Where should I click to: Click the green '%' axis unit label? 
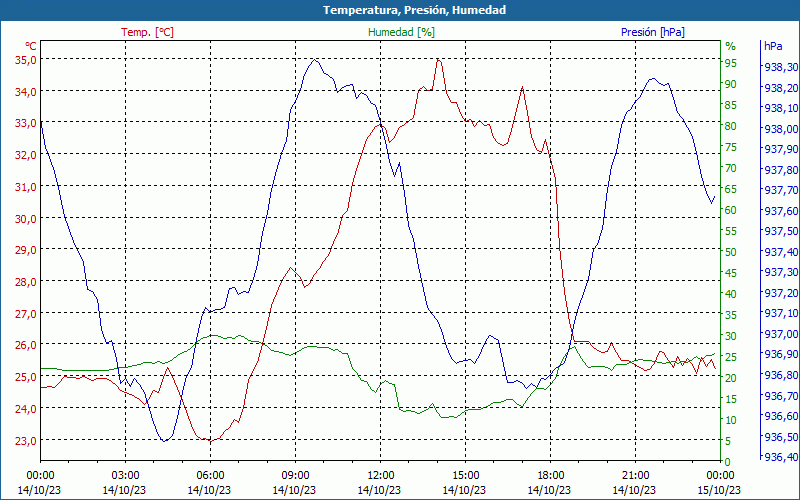(731, 46)
